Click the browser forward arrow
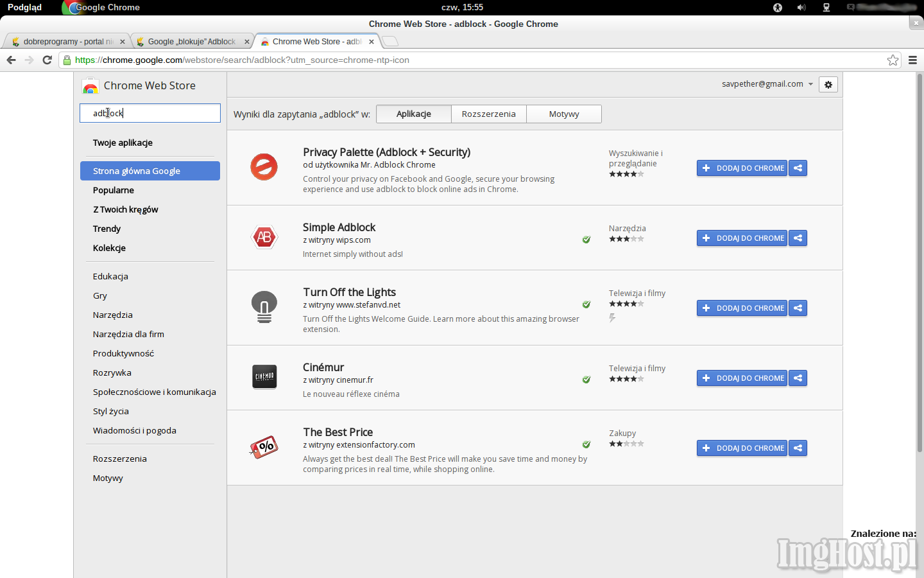The width and height of the screenshot is (924, 578). pyautogui.click(x=29, y=60)
